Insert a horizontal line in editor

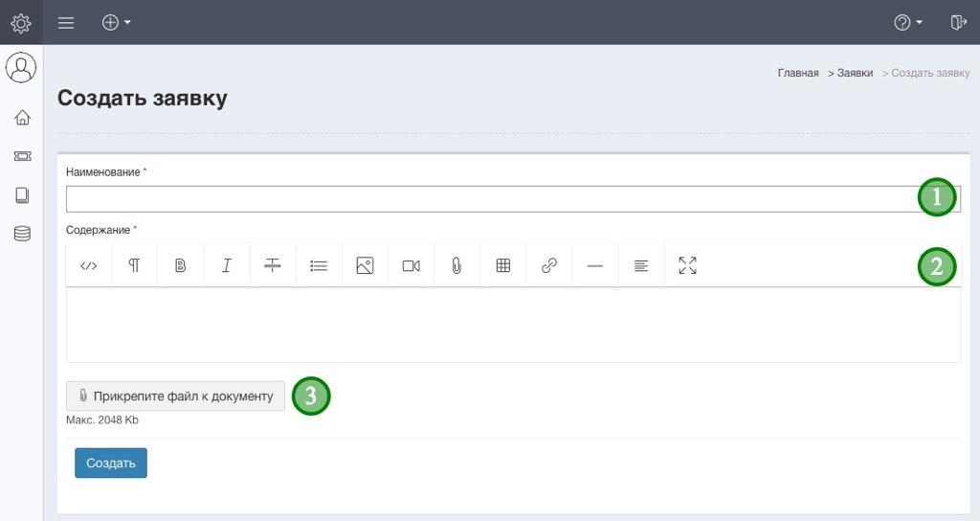click(x=595, y=266)
